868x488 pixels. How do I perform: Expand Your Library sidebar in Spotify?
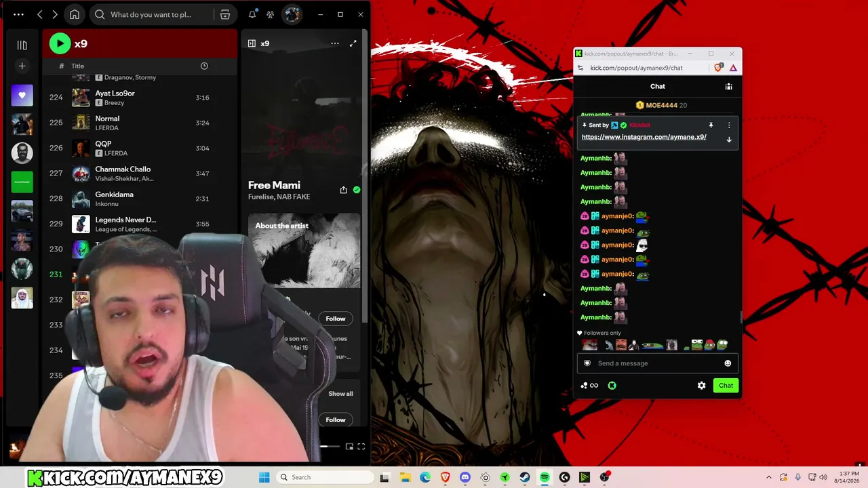[22, 45]
